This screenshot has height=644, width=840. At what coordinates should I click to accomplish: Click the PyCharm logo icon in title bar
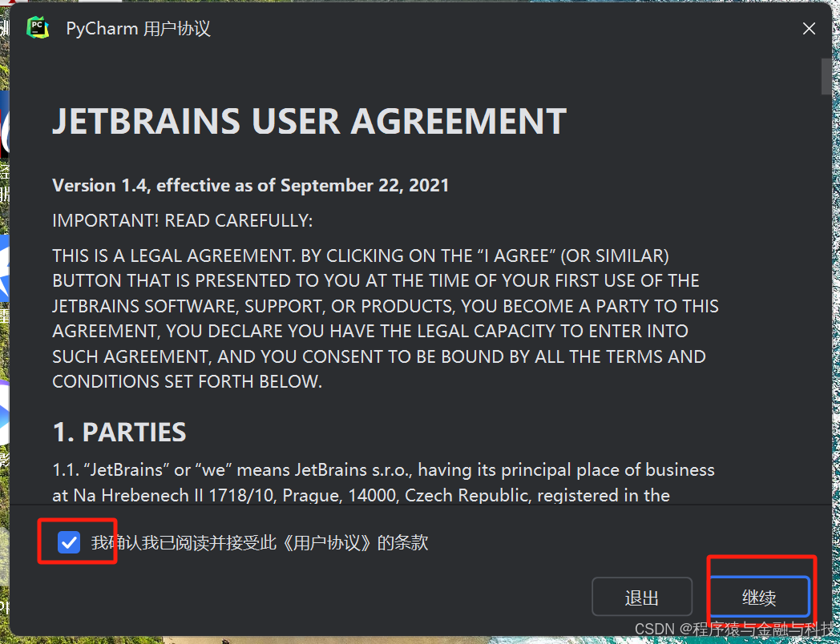pyautogui.click(x=38, y=28)
